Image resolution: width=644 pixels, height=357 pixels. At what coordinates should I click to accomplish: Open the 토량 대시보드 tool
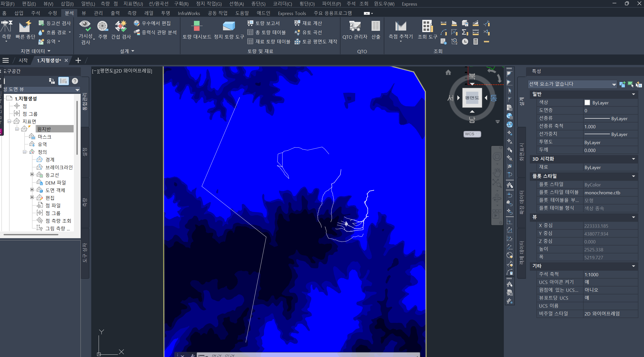pyautogui.click(x=196, y=26)
